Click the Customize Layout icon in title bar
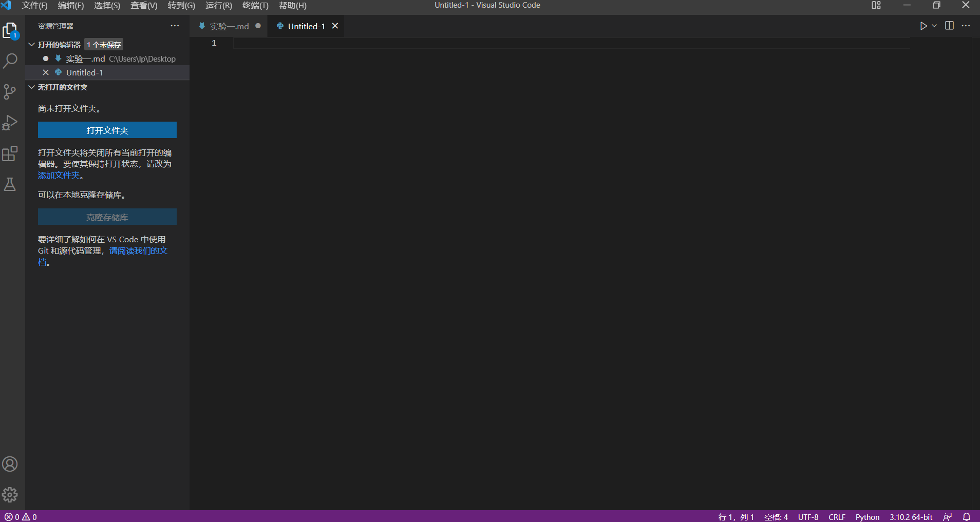This screenshot has height=522, width=980. coord(876,5)
